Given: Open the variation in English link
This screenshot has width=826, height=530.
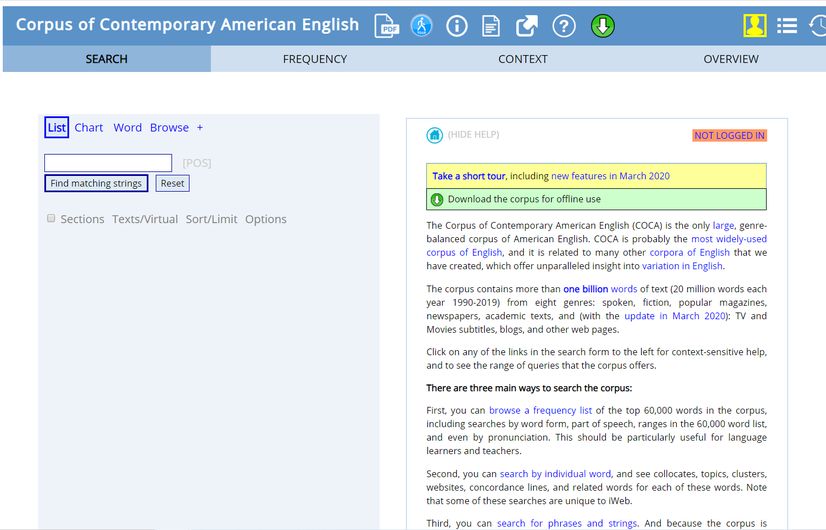Looking at the screenshot, I should point(682,266).
